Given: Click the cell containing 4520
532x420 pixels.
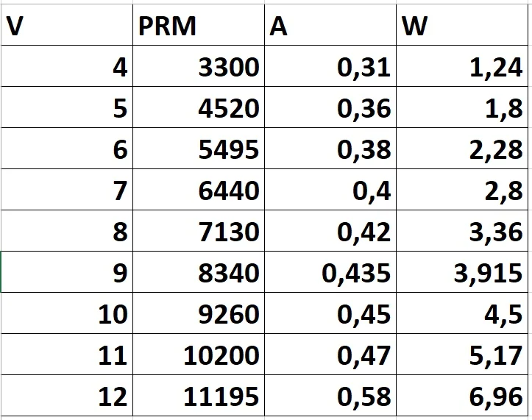Looking at the screenshot, I should tap(199, 107).
